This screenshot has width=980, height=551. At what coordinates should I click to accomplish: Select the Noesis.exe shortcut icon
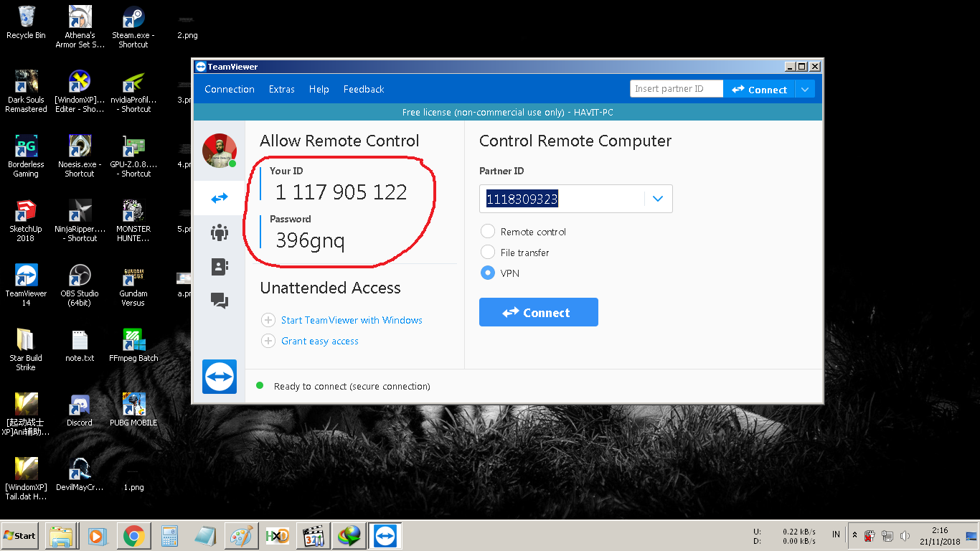[x=80, y=156]
